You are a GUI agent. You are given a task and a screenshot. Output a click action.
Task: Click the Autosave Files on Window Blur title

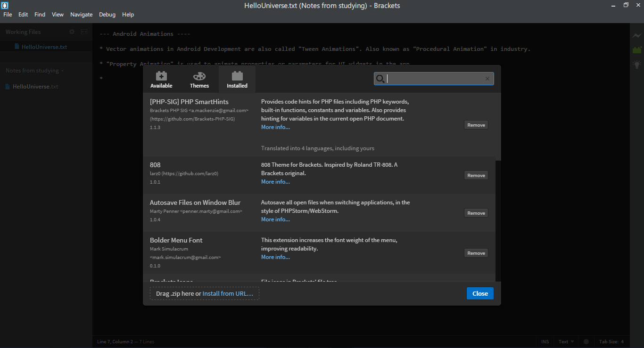[x=195, y=202]
